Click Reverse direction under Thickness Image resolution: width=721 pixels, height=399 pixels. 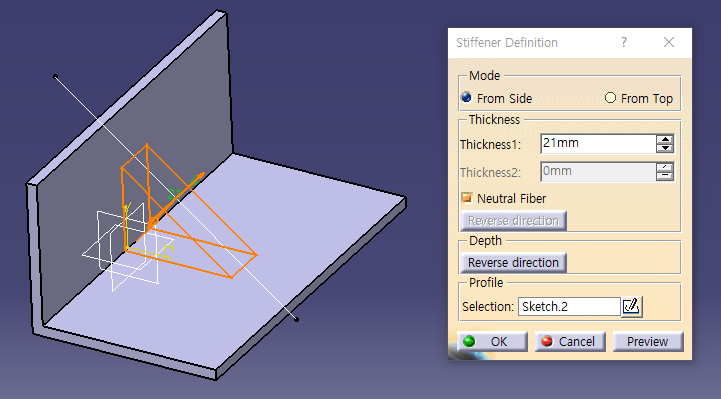click(513, 221)
